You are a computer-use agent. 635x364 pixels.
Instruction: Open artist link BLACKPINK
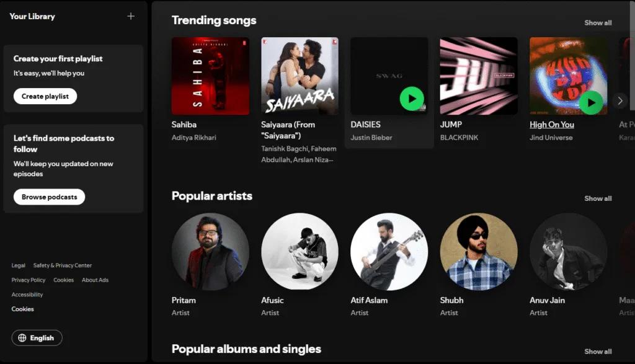459,138
